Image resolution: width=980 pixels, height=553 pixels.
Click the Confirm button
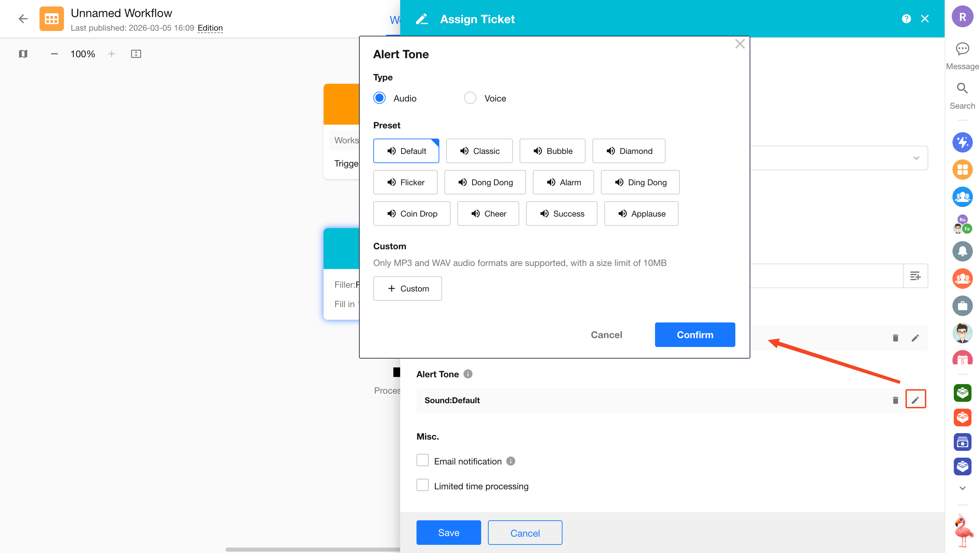coord(695,334)
